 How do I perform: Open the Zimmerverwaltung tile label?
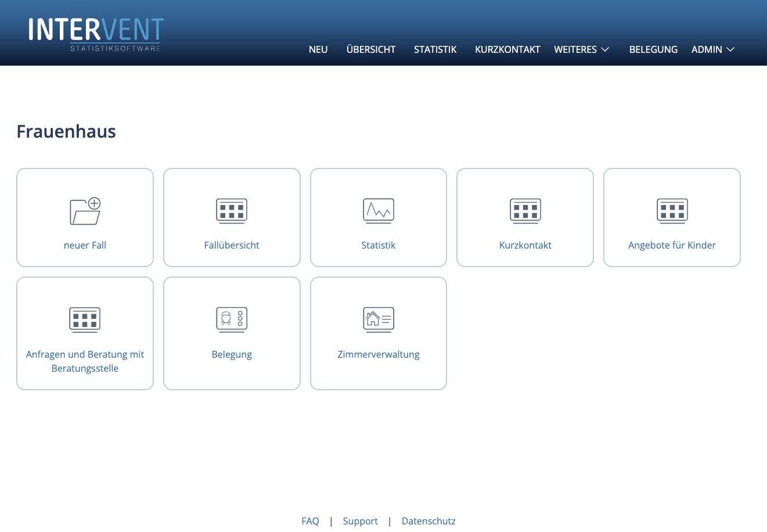(379, 354)
